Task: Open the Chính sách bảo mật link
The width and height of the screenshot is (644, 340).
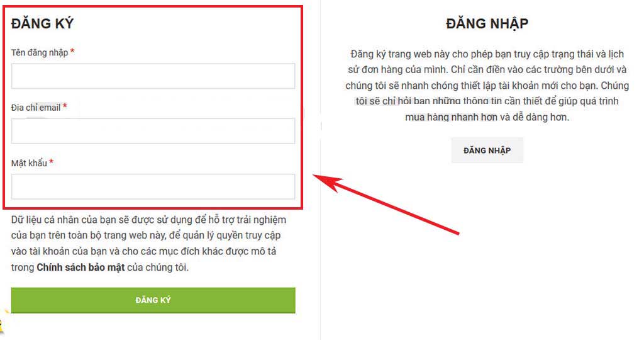Action: point(80,267)
